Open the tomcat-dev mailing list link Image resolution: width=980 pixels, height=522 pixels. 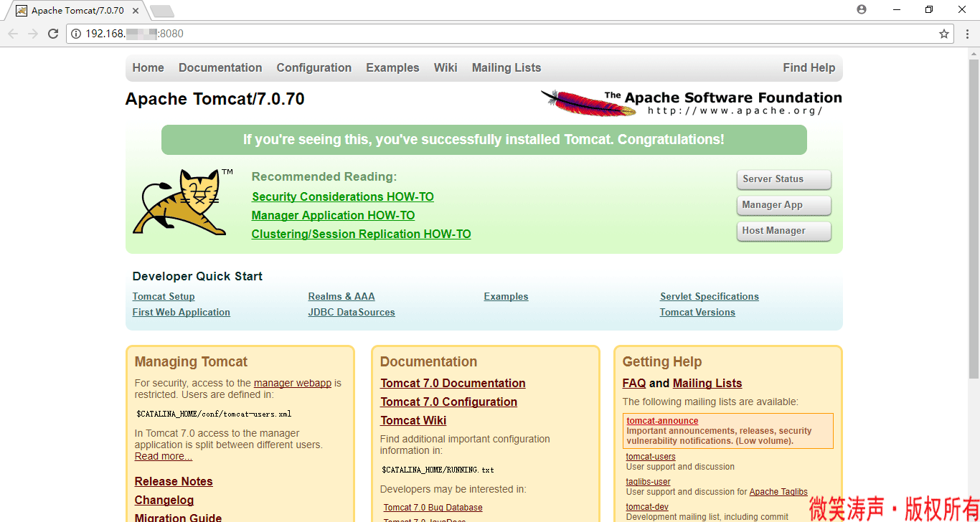(647, 507)
